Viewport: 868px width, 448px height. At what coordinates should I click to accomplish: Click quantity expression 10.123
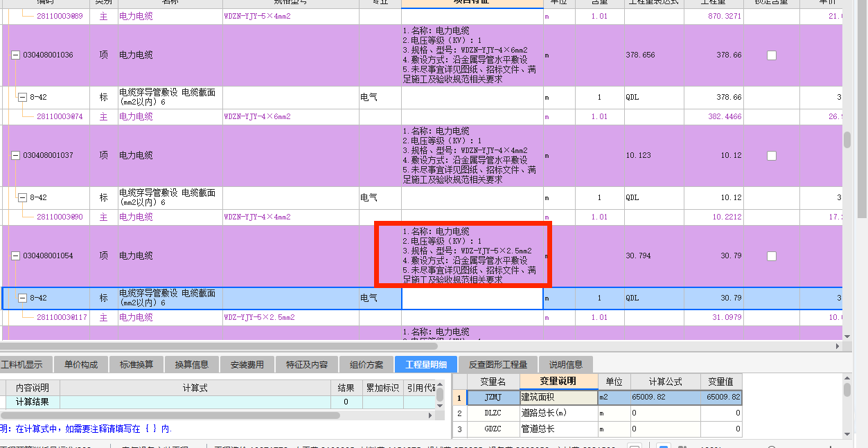click(639, 156)
